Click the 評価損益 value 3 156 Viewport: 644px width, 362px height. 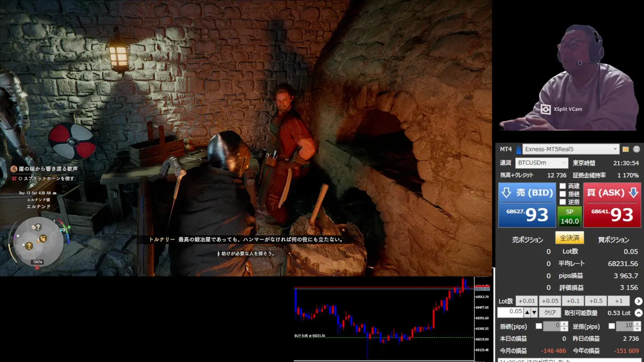click(x=629, y=288)
